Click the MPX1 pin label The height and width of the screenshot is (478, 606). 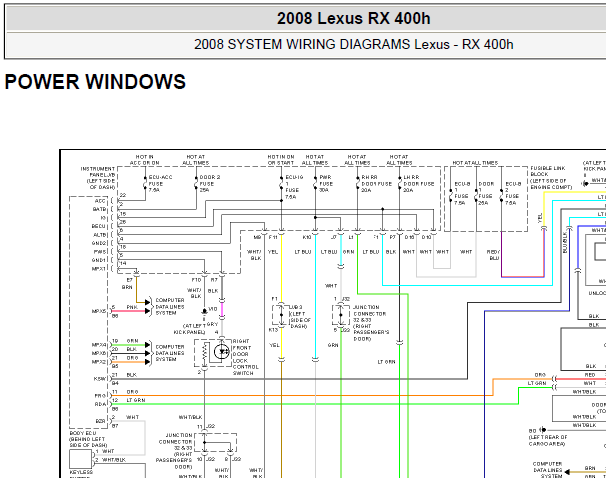pyautogui.click(x=99, y=269)
